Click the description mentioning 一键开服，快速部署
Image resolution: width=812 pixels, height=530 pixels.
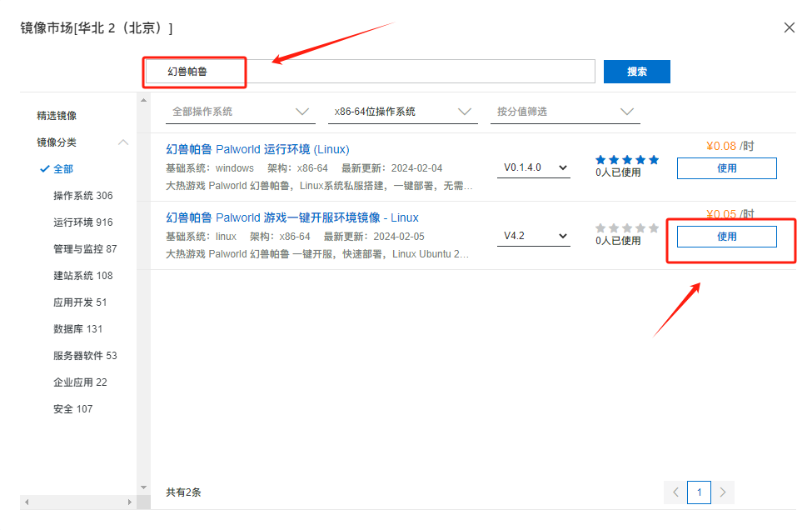(x=317, y=254)
